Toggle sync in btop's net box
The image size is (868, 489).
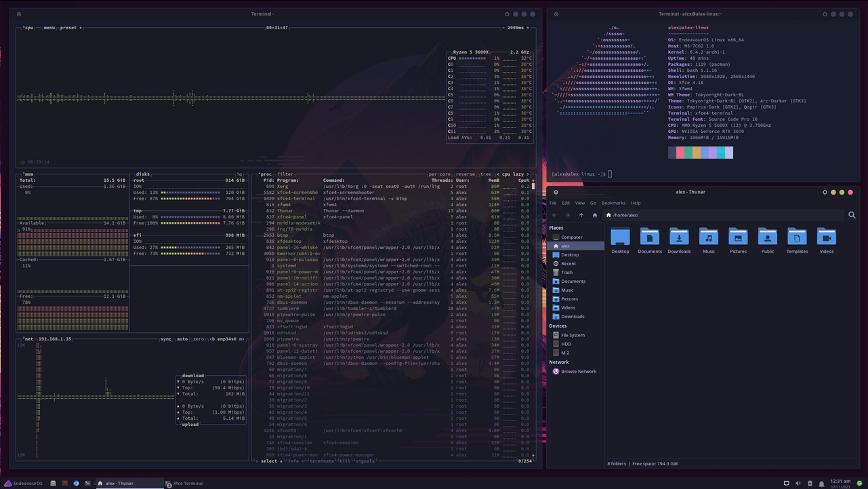(166, 338)
